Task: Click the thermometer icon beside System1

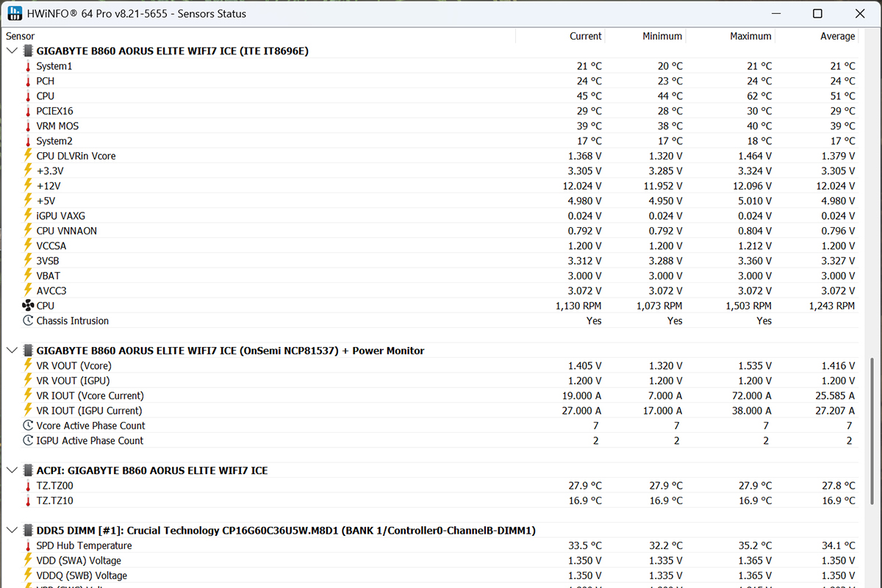Action: coord(28,66)
